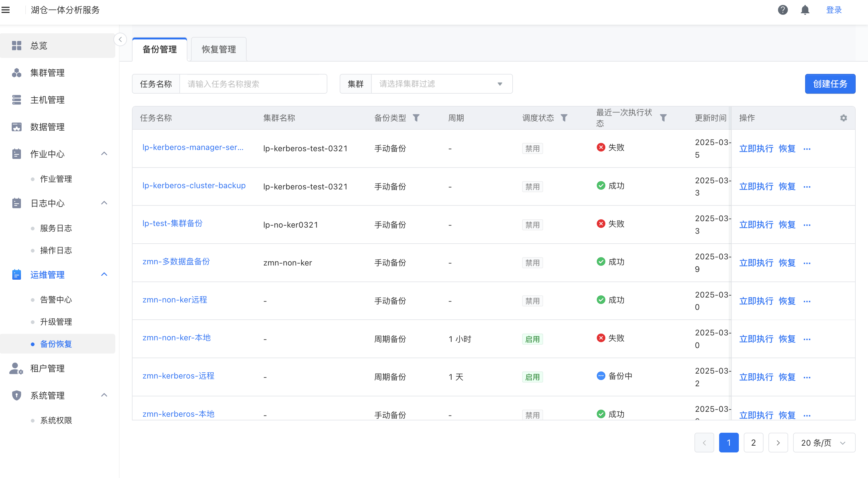Image resolution: width=868 pixels, height=478 pixels.
Task: Filter by 调度状态 column funnel icon
Action: point(564,118)
